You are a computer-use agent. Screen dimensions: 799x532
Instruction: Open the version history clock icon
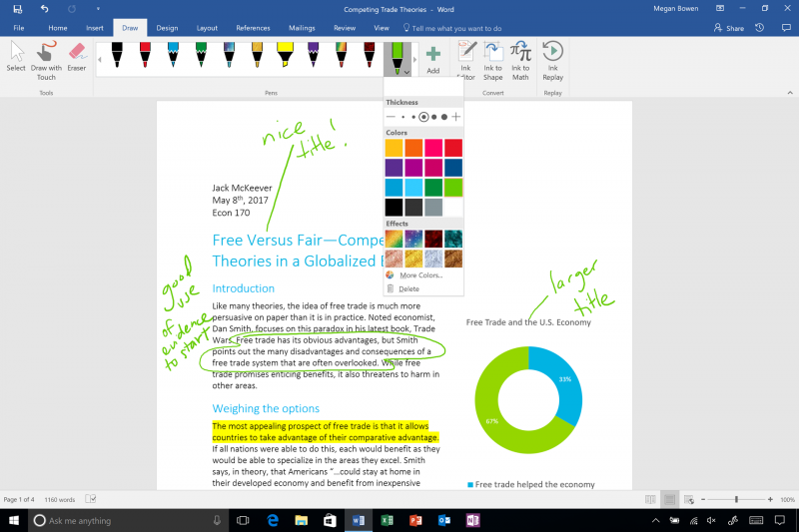tap(760, 28)
